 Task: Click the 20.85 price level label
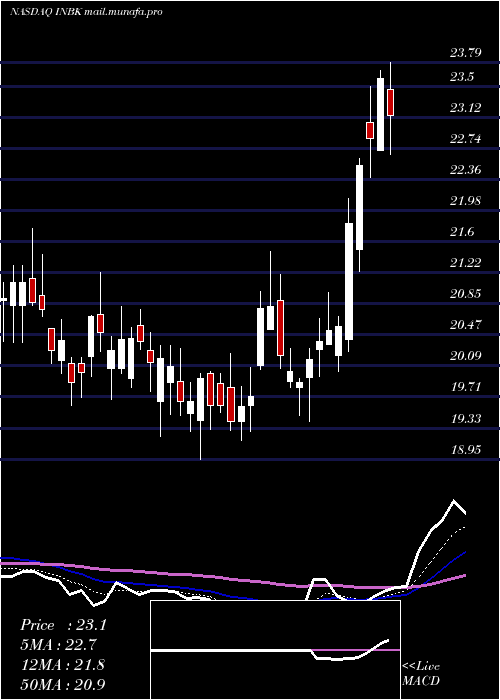click(466, 294)
